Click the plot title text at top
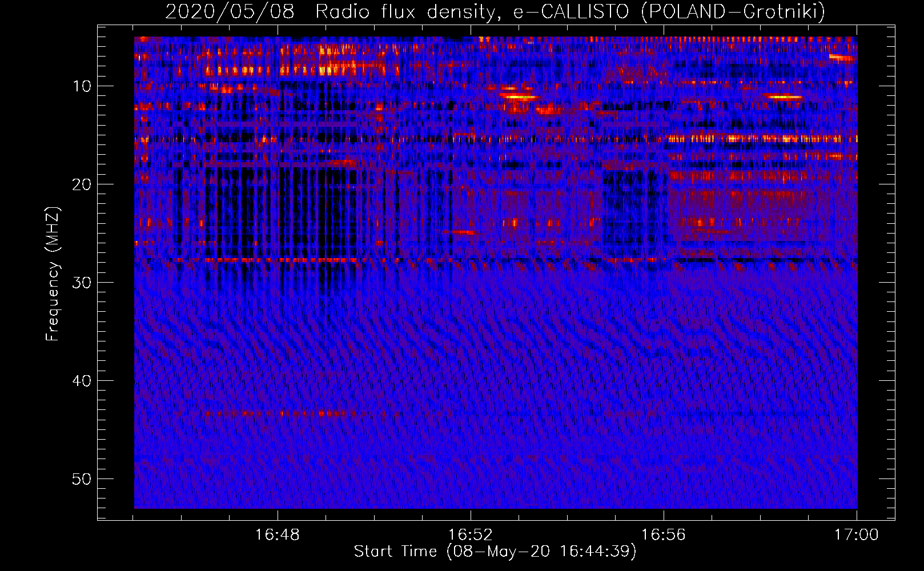 click(x=495, y=11)
